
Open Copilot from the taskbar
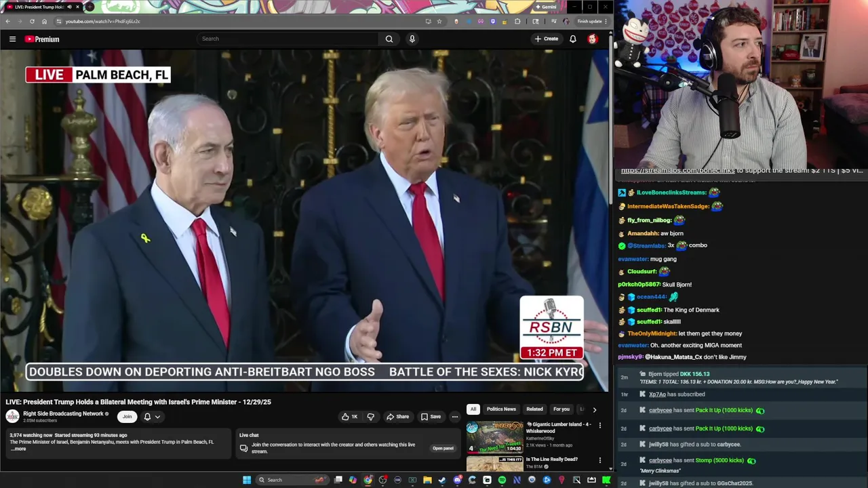point(353,480)
